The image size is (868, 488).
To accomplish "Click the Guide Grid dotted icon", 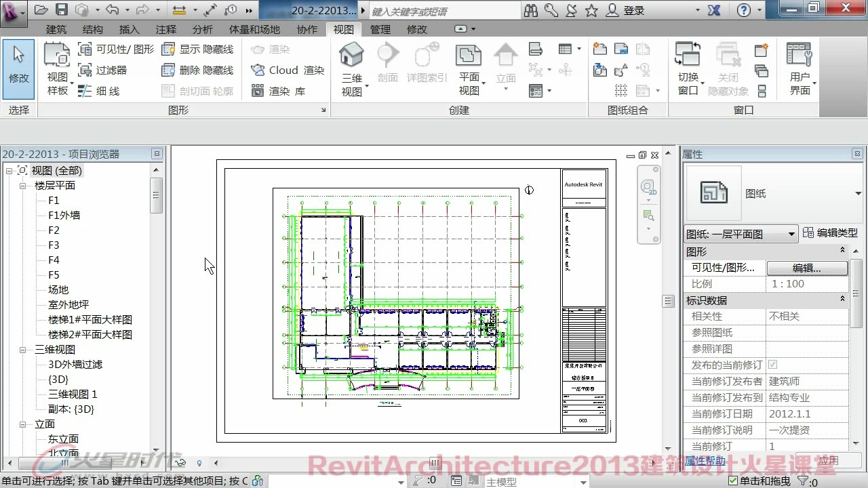I will 620,91.
